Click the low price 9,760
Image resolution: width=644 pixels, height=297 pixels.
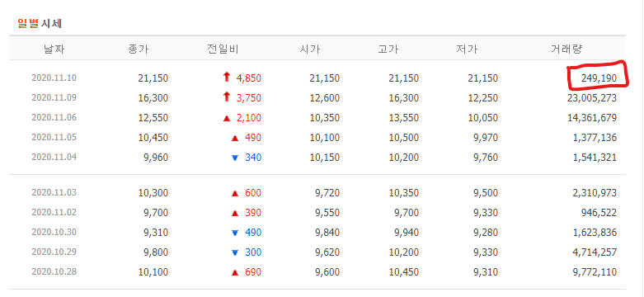[486, 157]
